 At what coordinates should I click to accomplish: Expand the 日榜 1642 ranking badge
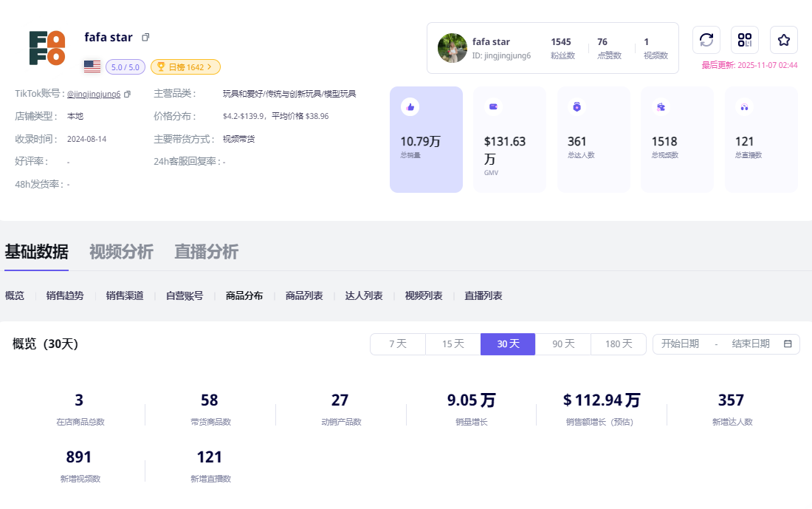tap(185, 67)
